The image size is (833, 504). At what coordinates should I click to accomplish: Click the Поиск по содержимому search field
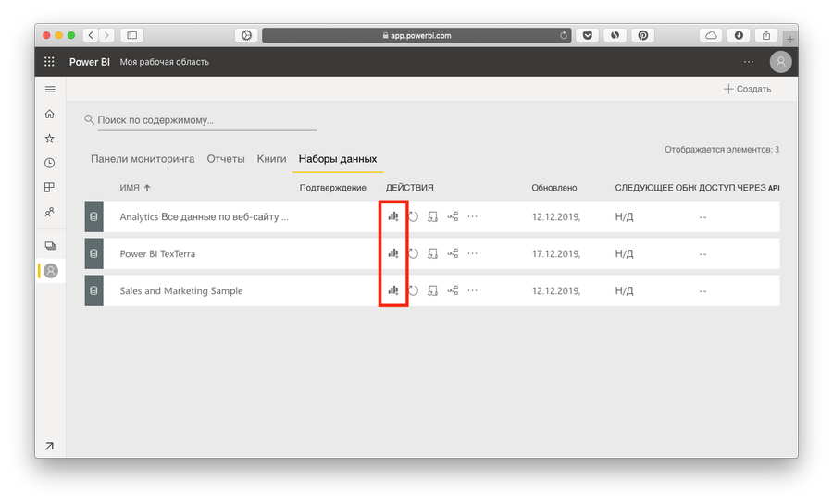pos(204,120)
